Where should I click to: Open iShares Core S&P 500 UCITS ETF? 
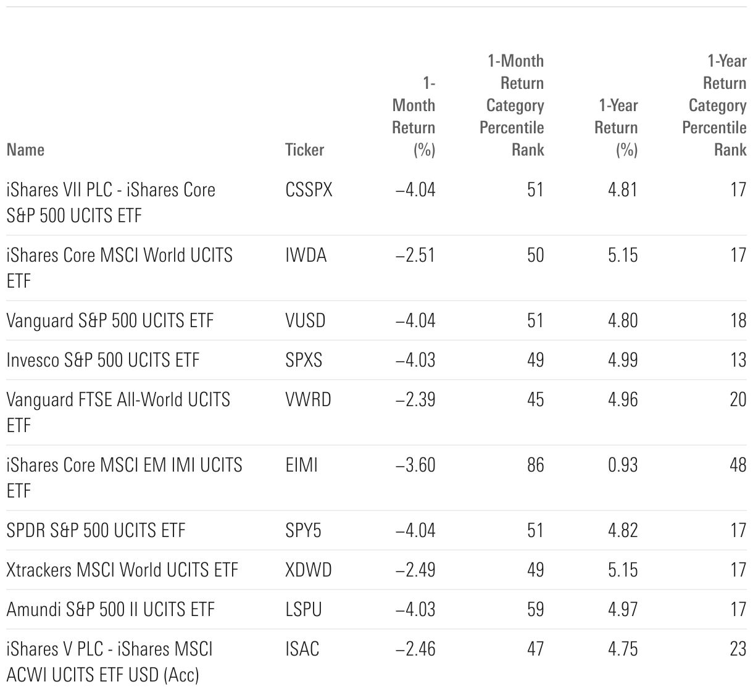tap(111, 202)
